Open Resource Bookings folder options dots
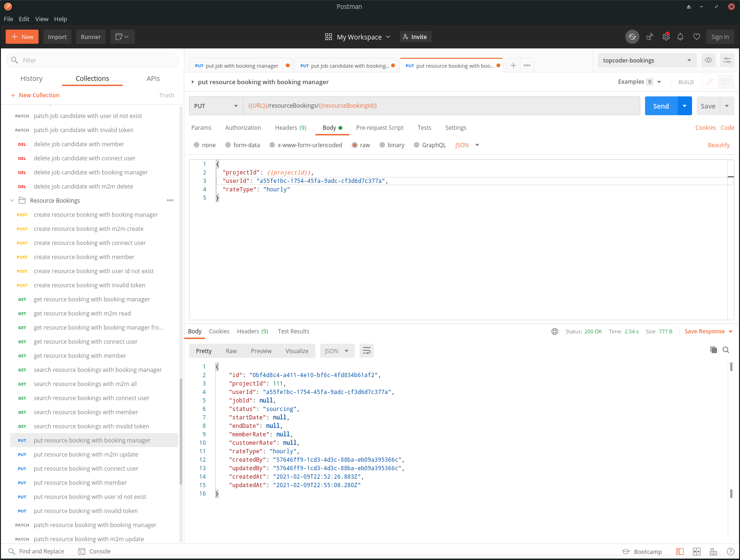Viewport: 740px width, 560px height. 170,200
